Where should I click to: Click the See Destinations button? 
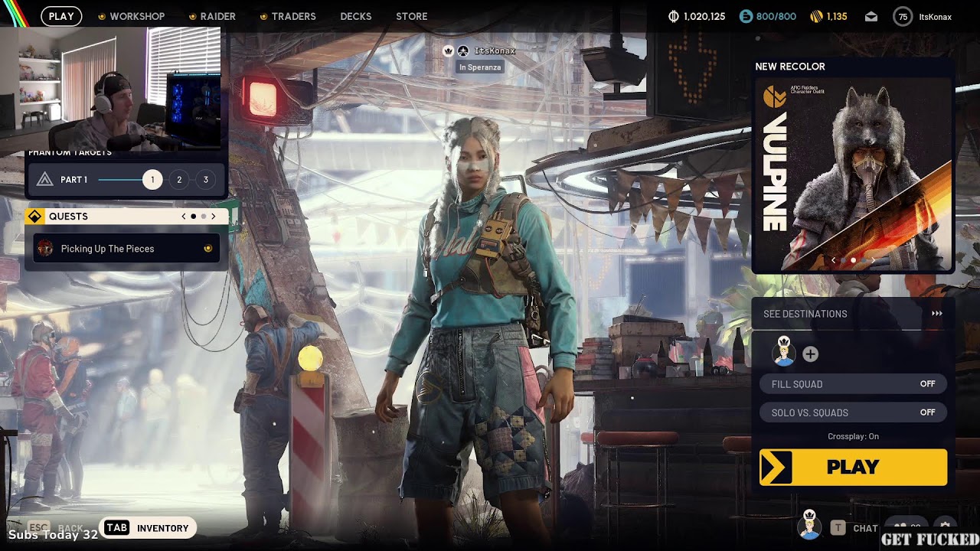click(x=853, y=314)
